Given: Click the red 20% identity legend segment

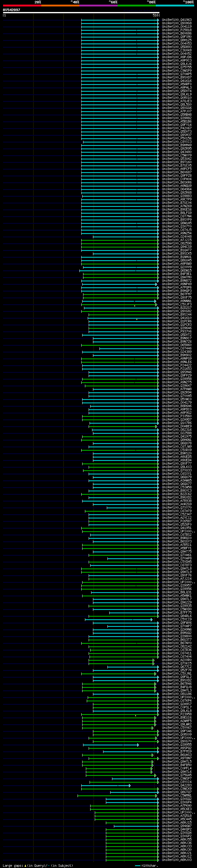Looking at the screenshot, I should [x=22, y=6].
